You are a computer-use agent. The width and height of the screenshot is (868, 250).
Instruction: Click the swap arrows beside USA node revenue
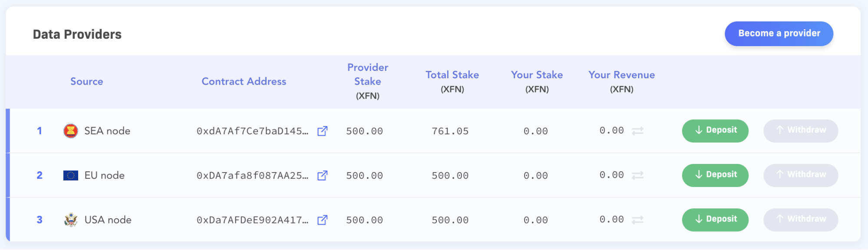(637, 220)
